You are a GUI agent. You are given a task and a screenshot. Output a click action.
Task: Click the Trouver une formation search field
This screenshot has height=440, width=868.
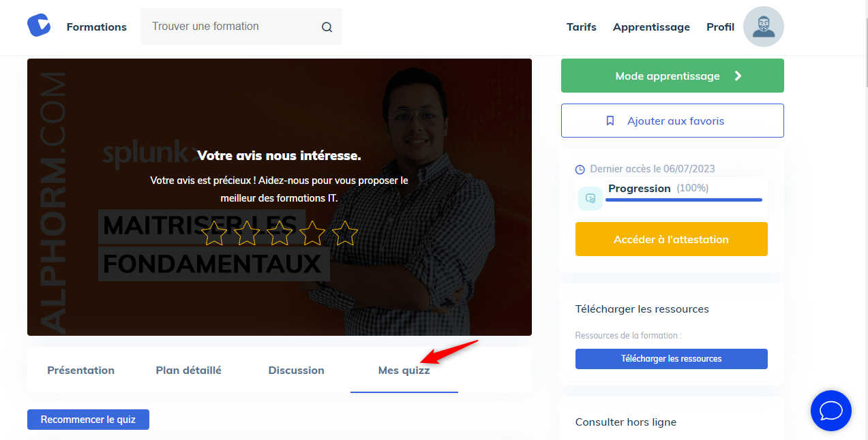pos(241,27)
